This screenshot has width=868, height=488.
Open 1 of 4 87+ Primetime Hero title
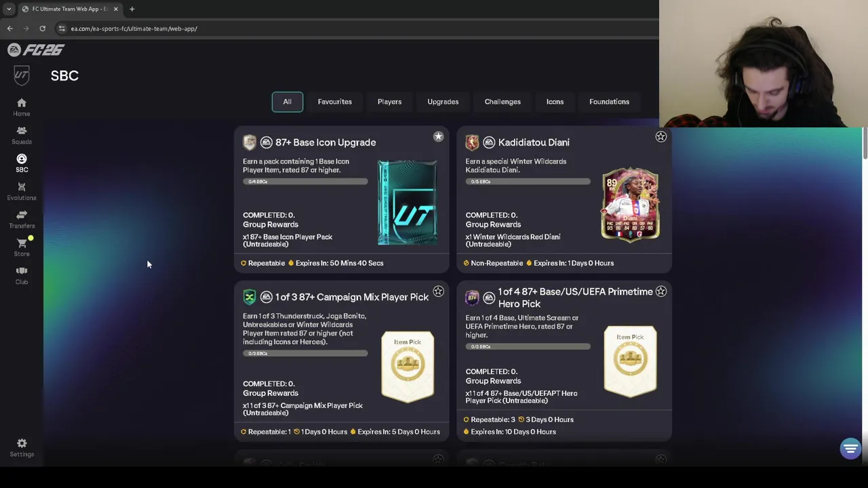coord(575,298)
